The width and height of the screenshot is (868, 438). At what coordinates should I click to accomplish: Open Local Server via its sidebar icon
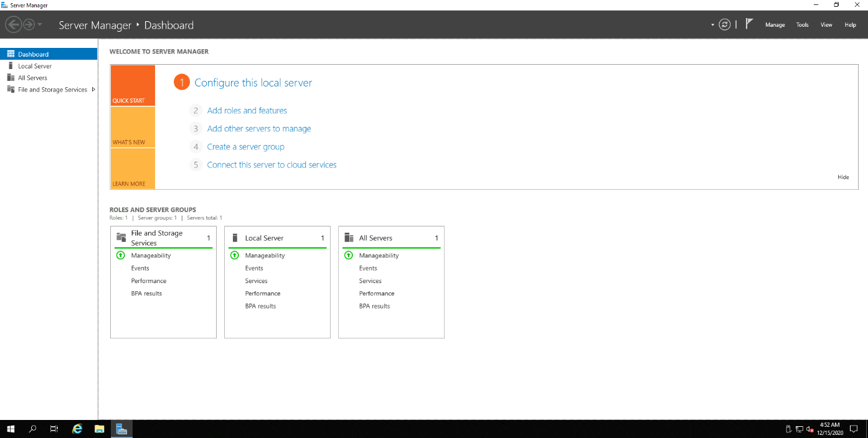(11, 65)
